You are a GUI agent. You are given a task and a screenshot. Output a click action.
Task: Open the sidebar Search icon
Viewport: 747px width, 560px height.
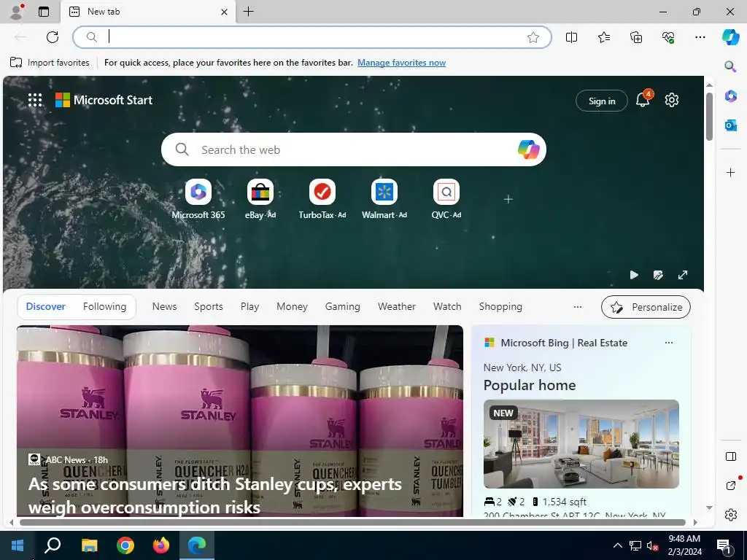click(x=730, y=66)
